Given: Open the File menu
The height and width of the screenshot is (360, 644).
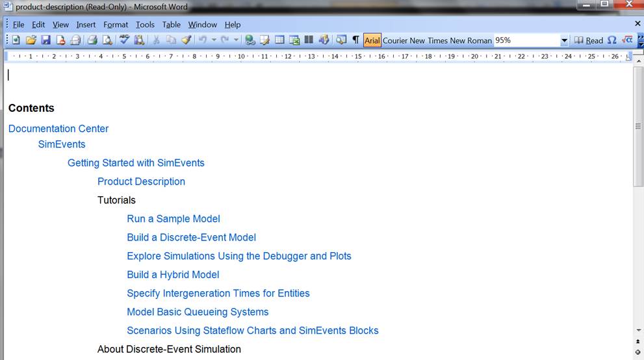Looking at the screenshot, I should coord(18,25).
